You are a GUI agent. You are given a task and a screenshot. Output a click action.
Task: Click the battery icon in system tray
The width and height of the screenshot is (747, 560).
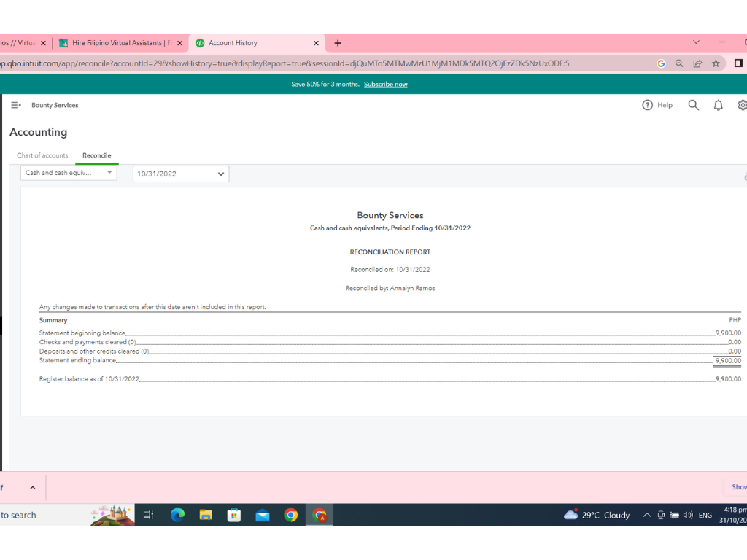(x=675, y=515)
